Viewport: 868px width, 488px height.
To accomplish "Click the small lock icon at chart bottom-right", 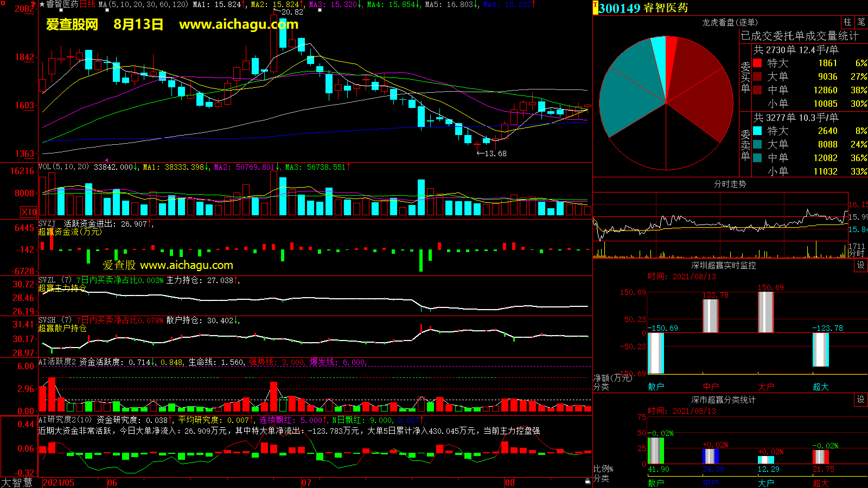I will pyautogui.click(x=588, y=481).
